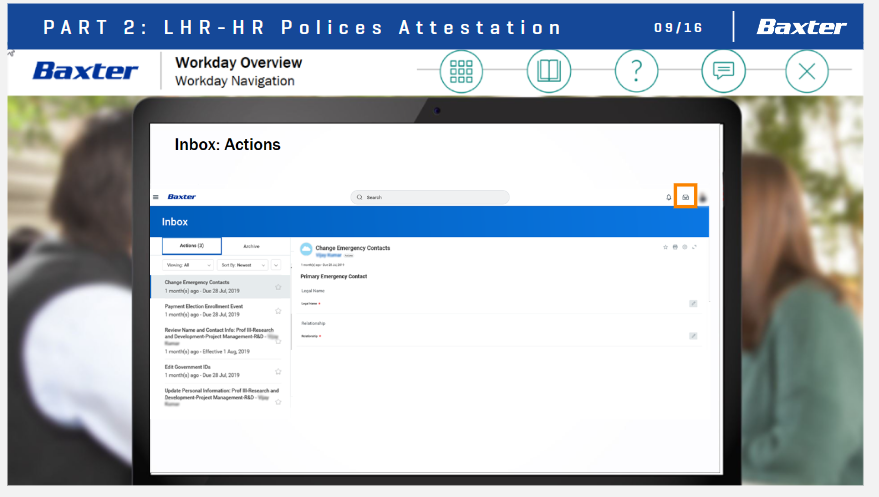This screenshot has width=879, height=497.
Task: Close the course with the X icon
Action: 807,71
